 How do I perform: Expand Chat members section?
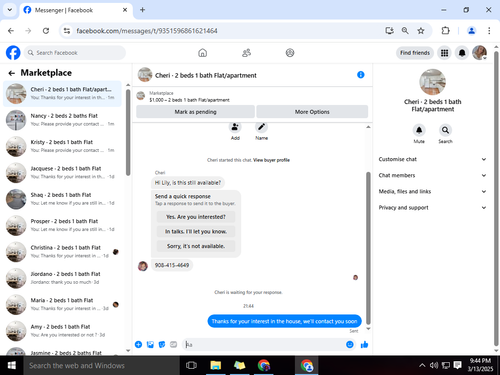[432, 175]
